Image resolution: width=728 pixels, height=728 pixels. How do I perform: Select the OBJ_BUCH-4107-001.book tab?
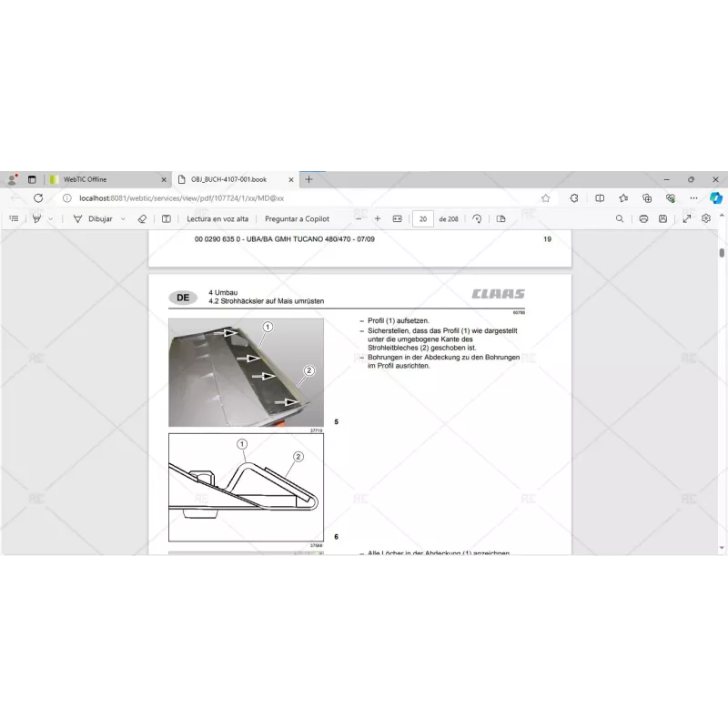232,179
